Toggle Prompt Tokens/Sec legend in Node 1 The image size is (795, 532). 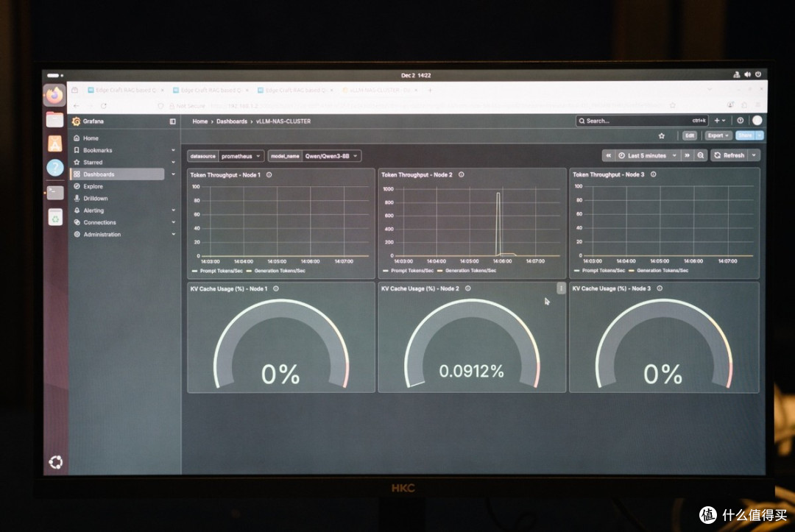click(x=221, y=271)
